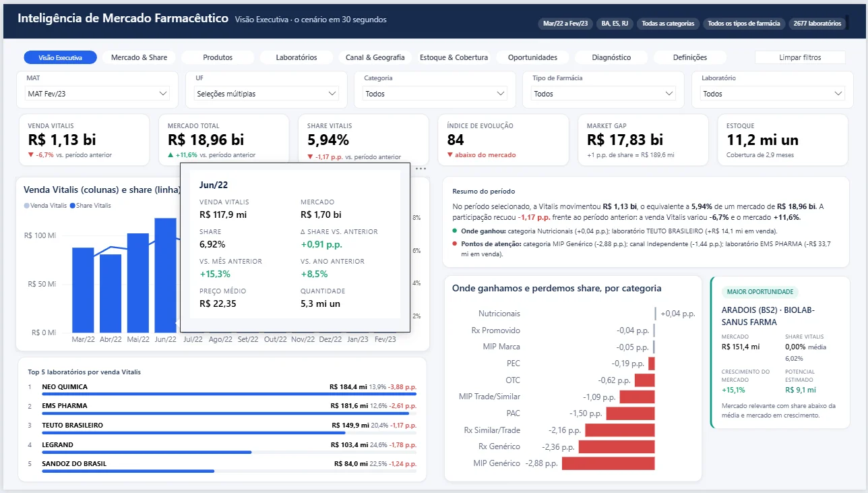Click the 5,94% Share Vitalis value

[328, 140]
